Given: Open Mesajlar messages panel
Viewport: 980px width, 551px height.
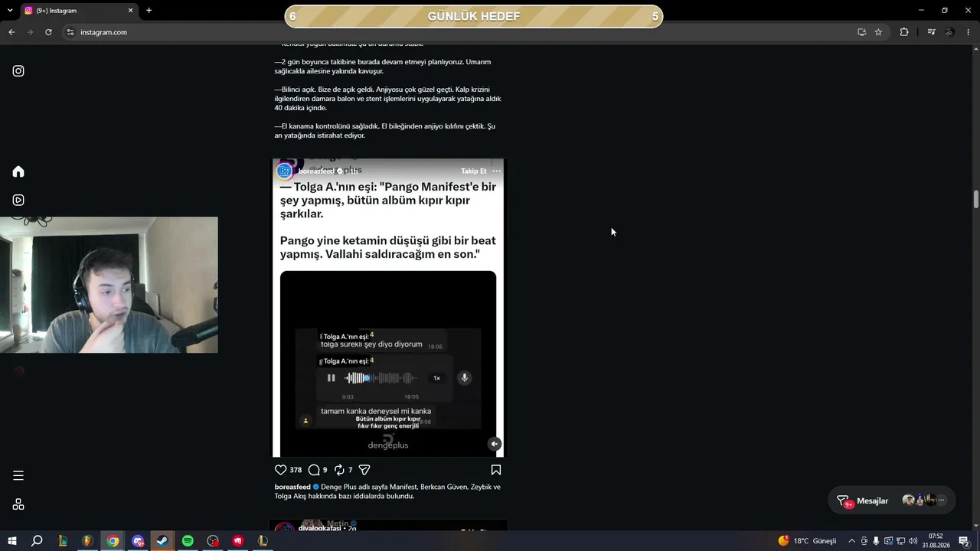Looking at the screenshot, I should 892,500.
